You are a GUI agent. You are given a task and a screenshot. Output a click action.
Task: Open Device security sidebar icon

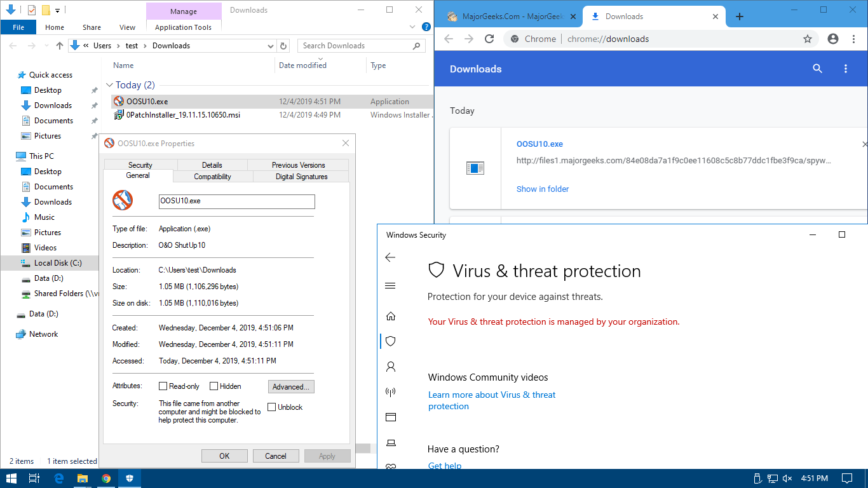[391, 443]
